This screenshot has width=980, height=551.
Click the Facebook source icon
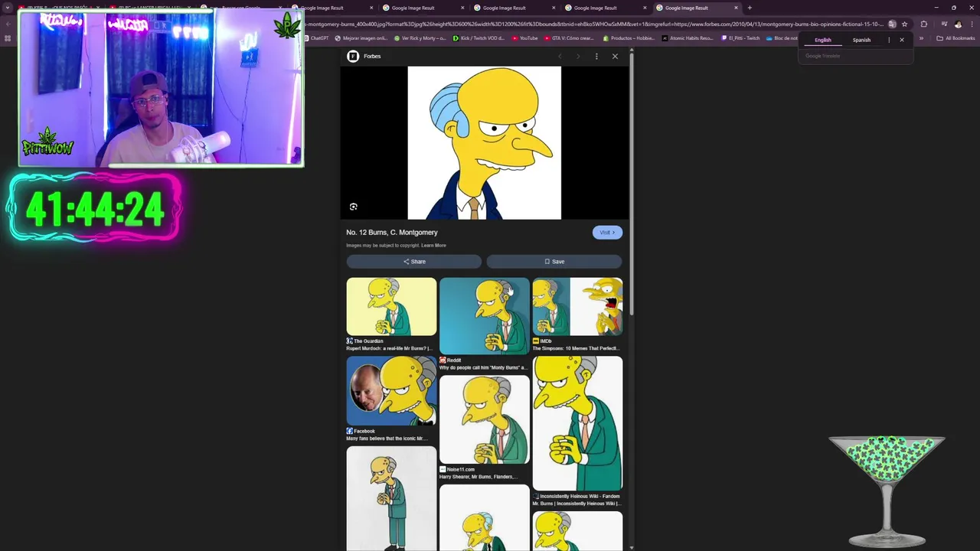pos(349,431)
